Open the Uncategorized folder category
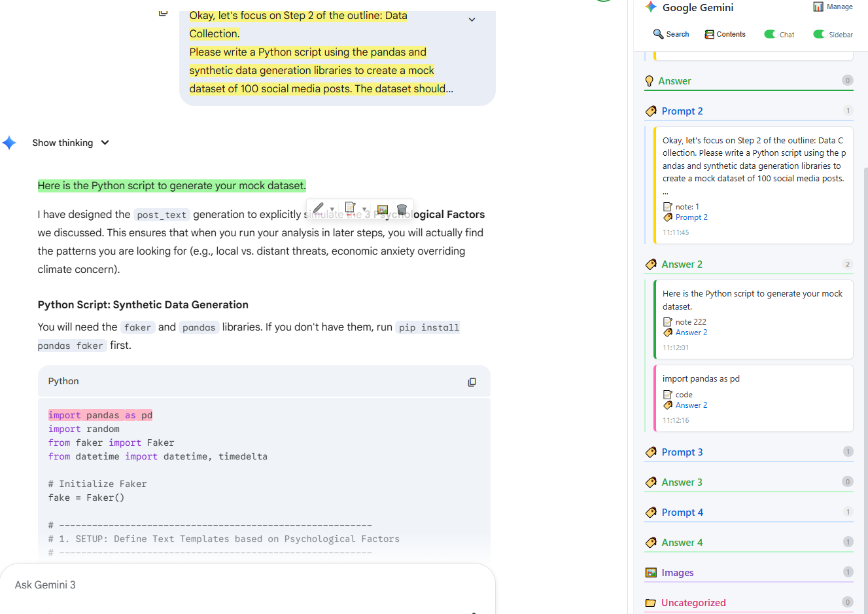The width and height of the screenshot is (868, 614). (693, 603)
